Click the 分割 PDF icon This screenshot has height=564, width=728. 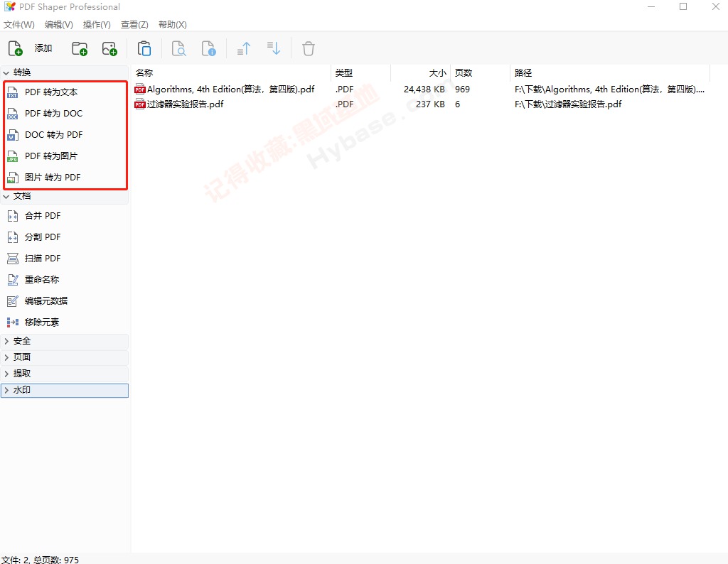(x=13, y=237)
